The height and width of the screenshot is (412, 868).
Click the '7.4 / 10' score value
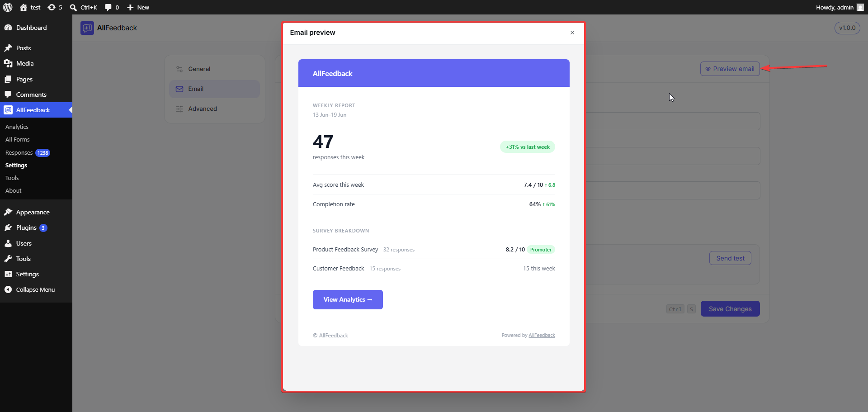533,185
